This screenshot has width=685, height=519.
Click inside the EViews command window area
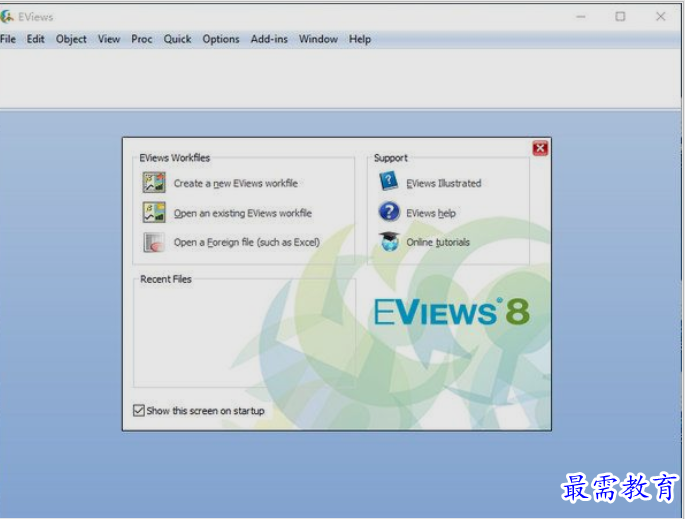click(x=340, y=78)
